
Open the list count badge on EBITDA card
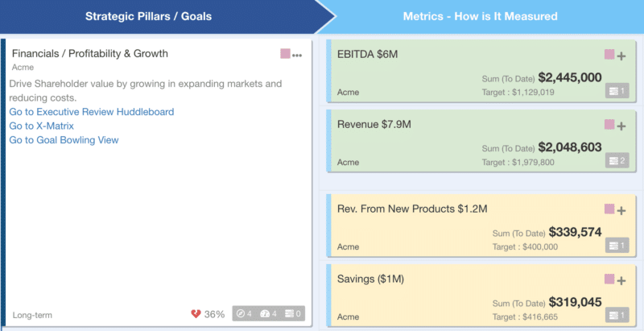point(617,91)
